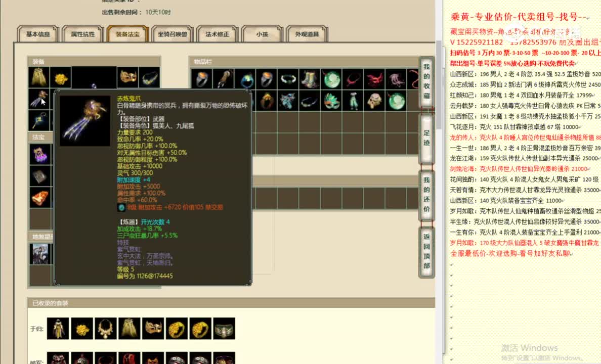Click listing 龙的传人 in the document
Image resolution: width=601 pixels, height=364 pixels.
coord(526,137)
